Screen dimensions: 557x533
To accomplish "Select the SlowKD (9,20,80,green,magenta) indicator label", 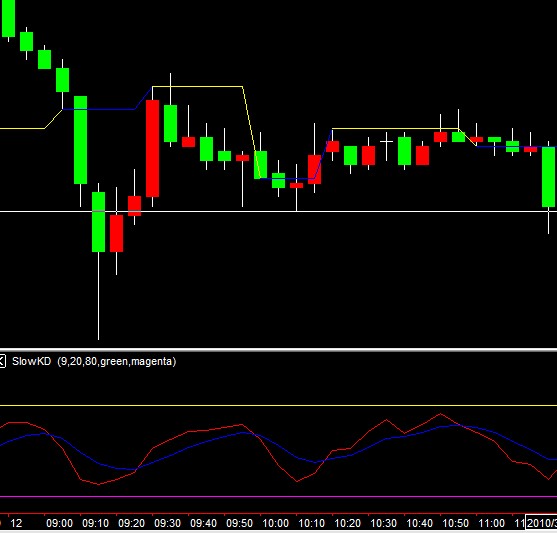I will [94, 362].
